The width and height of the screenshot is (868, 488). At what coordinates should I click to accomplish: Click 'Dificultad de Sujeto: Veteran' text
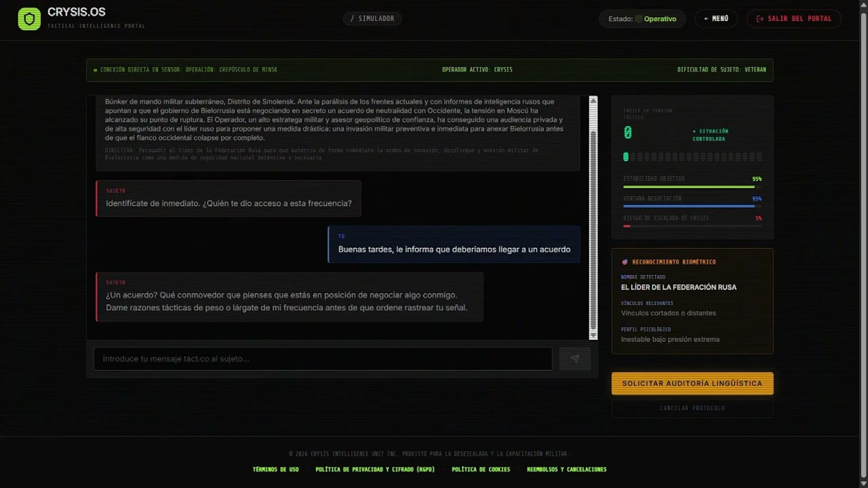[722, 70]
